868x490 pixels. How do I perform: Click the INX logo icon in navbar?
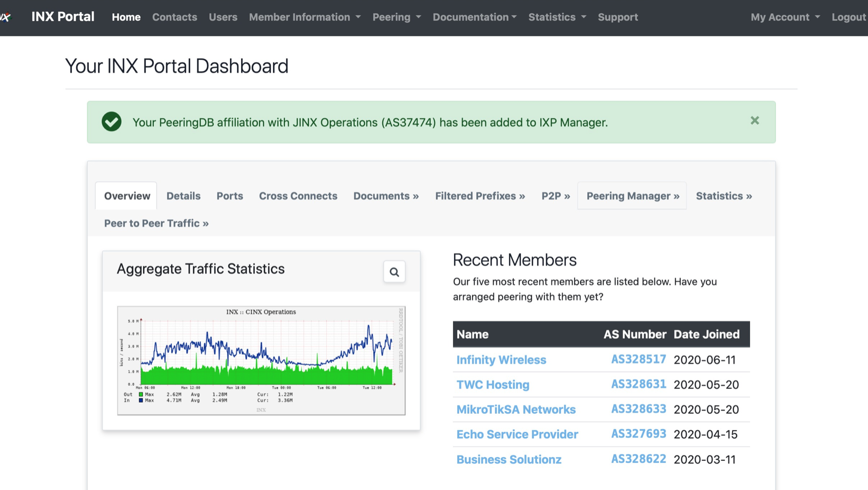[x=6, y=17]
